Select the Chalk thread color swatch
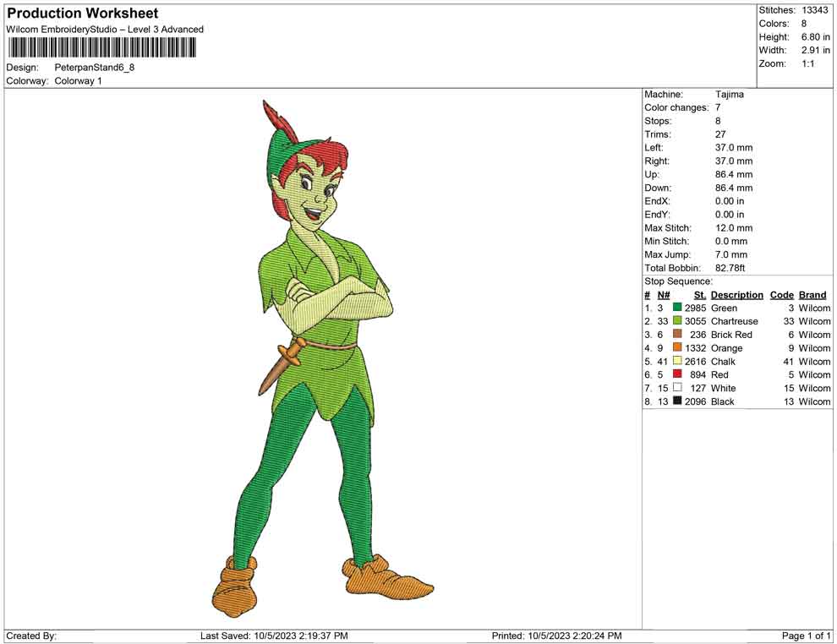This screenshot has width=837, height=644. click(x=677, y=361)
